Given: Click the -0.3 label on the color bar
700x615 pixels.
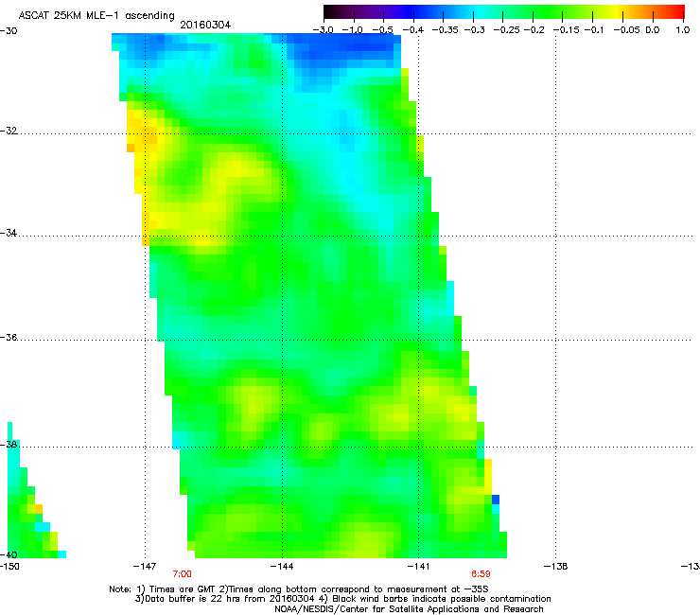Looking at the screenshot, I should point(475,30).
